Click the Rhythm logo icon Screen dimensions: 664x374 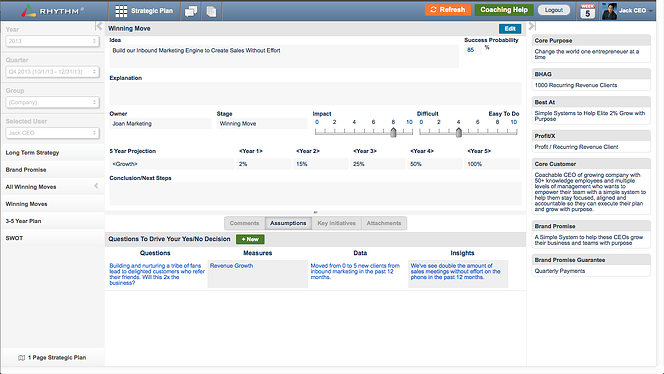28,11
